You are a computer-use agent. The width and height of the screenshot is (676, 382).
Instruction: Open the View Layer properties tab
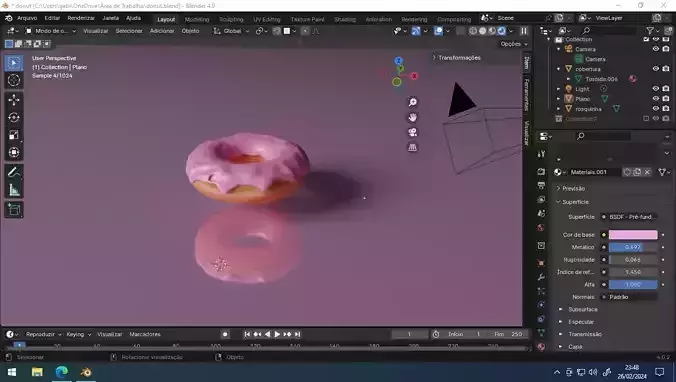(541, 200)
